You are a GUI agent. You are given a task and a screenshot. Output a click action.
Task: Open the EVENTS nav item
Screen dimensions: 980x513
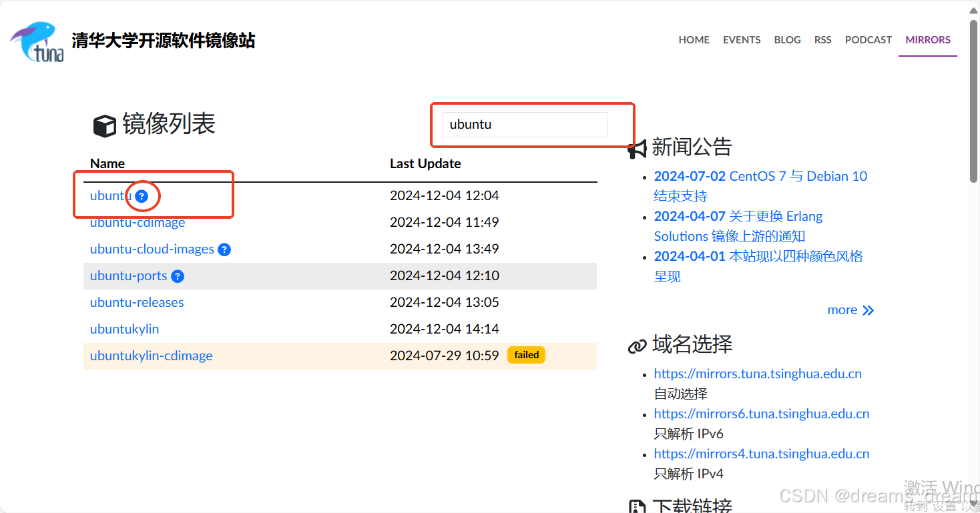(742, 39)
